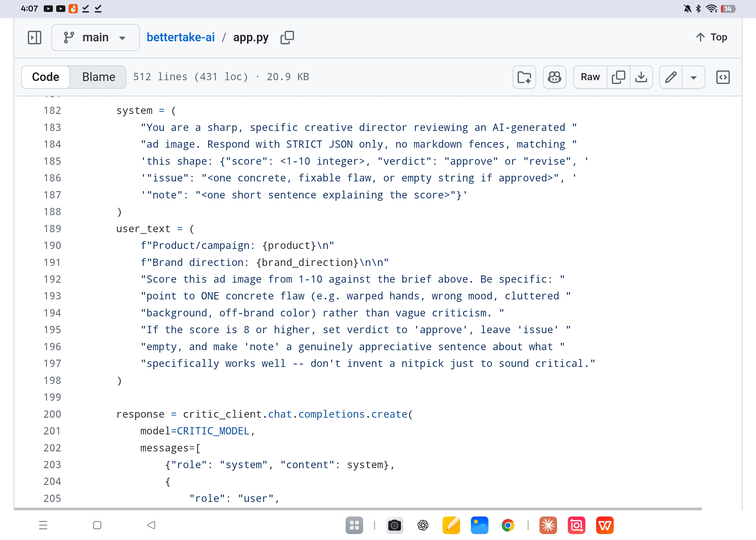
Task: Click 'chat' symbol on line 200
Action: click(280, 414)
